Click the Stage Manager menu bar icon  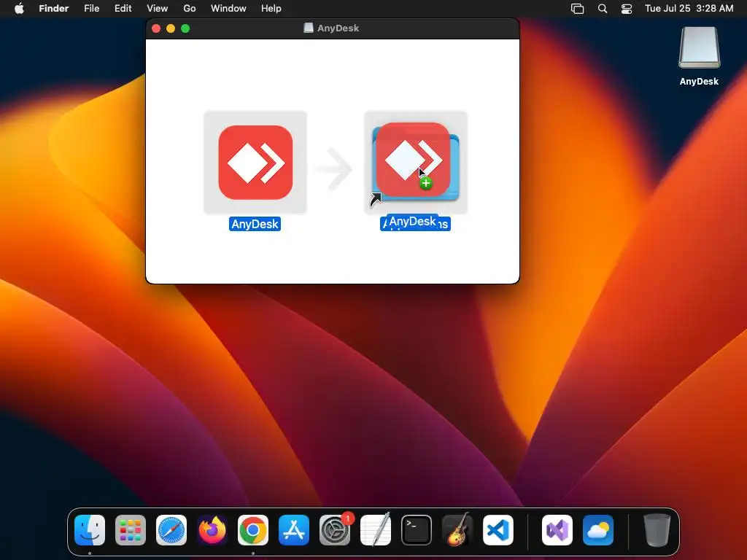point(578,9)
